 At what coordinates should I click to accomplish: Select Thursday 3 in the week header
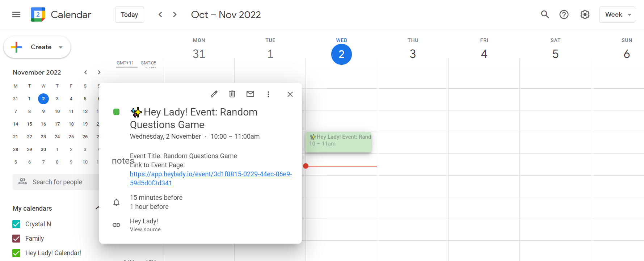tap(412, 54)
